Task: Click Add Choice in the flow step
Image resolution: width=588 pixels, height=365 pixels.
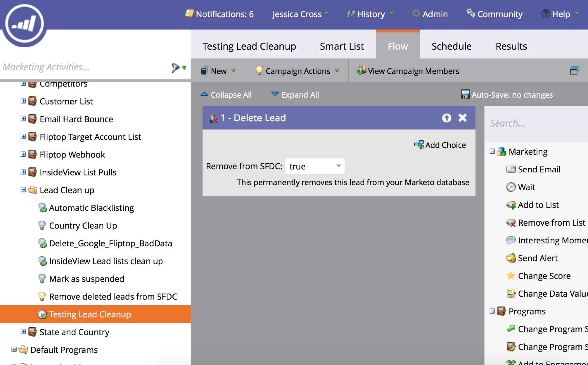Action: [440, 145]
